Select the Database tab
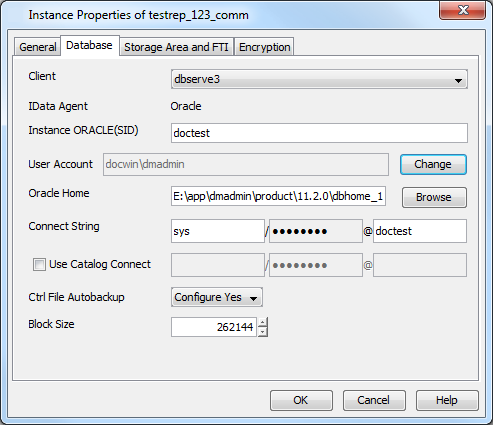Screen dimensions: 493x425 [89, 45]
